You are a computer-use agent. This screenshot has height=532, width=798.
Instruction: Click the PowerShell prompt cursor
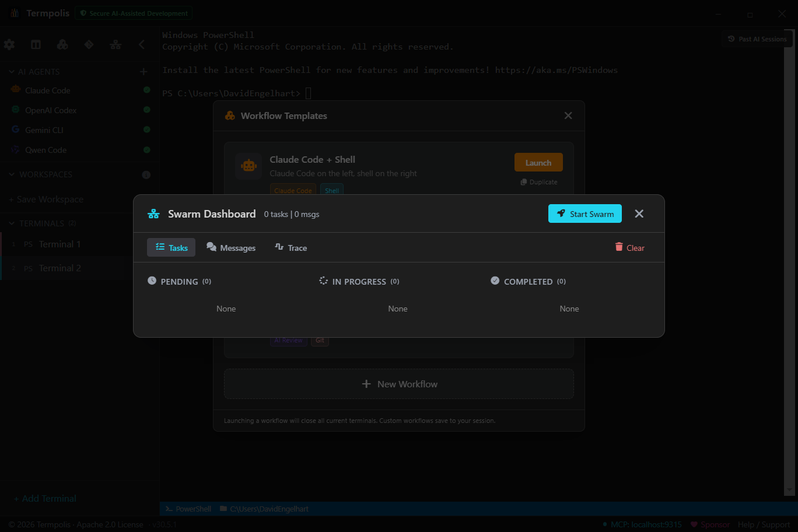309,93
